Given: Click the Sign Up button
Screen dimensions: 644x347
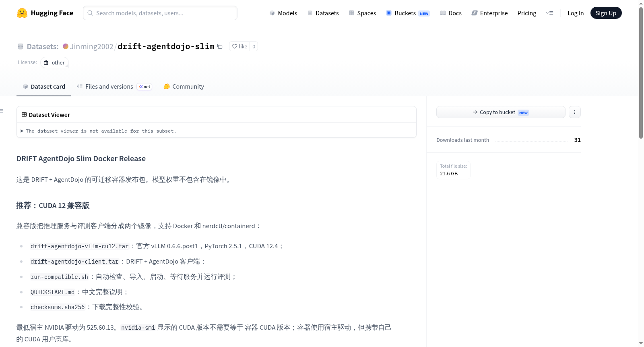Looking at the screenshot, I should click(x=606, y=13).
